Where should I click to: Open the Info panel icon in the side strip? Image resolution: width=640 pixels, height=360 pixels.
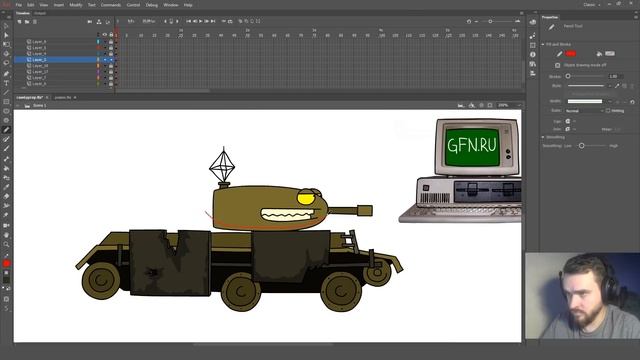[533, 54]
